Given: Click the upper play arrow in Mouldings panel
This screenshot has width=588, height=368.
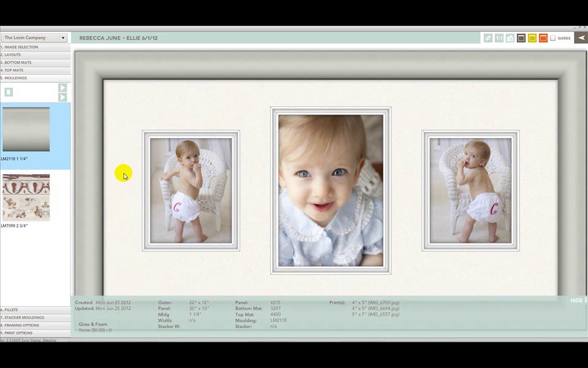Looking at the screenshot, I should point(62,88).
